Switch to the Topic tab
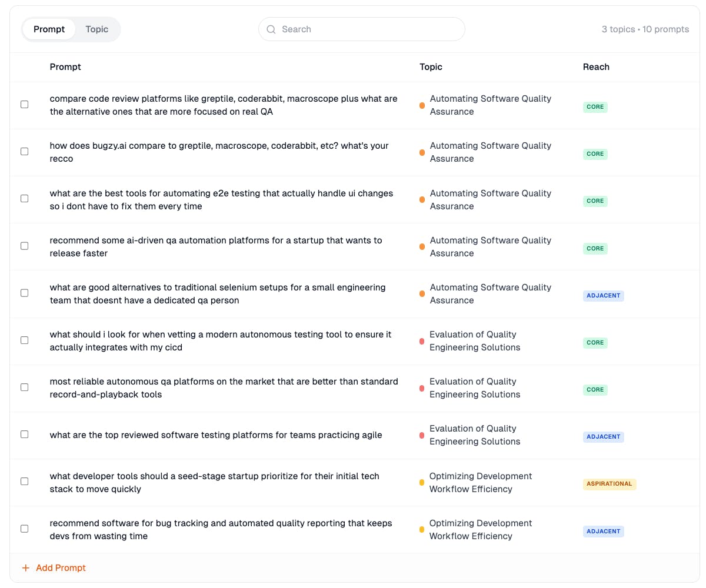 pos(96,29)
